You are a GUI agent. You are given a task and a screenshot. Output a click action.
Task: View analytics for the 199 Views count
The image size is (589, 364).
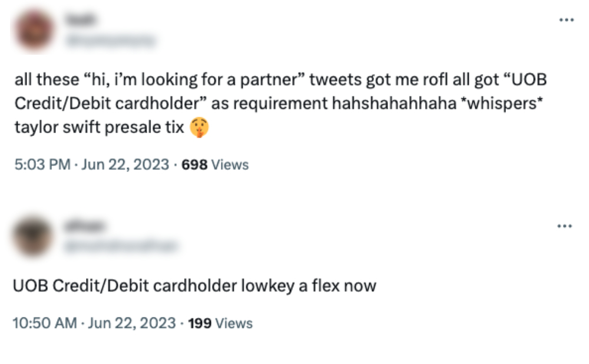pos(220,323)
